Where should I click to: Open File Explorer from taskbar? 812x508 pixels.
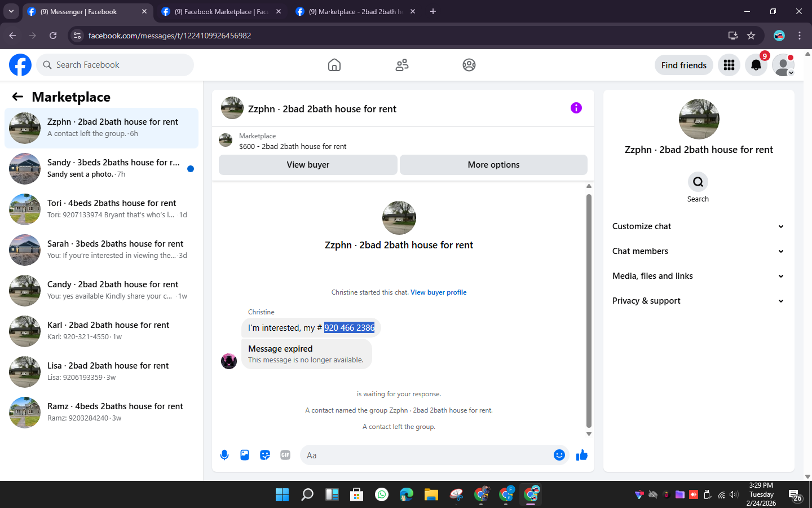pyautogui.click(x=431, y=494)
